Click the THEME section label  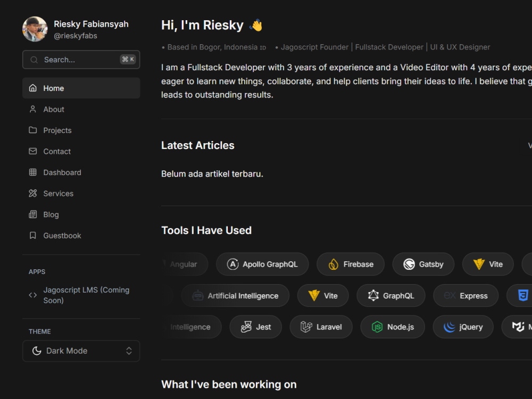(x=40, y=331)
